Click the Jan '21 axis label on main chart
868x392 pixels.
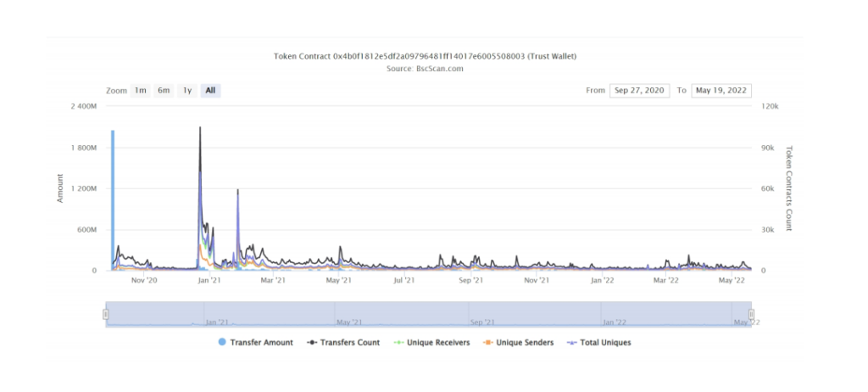(209, 281)
